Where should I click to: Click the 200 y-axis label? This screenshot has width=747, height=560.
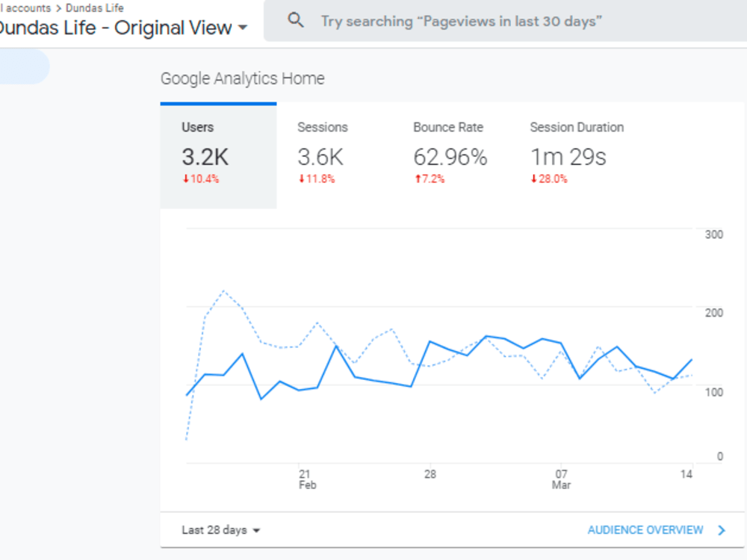713,313
